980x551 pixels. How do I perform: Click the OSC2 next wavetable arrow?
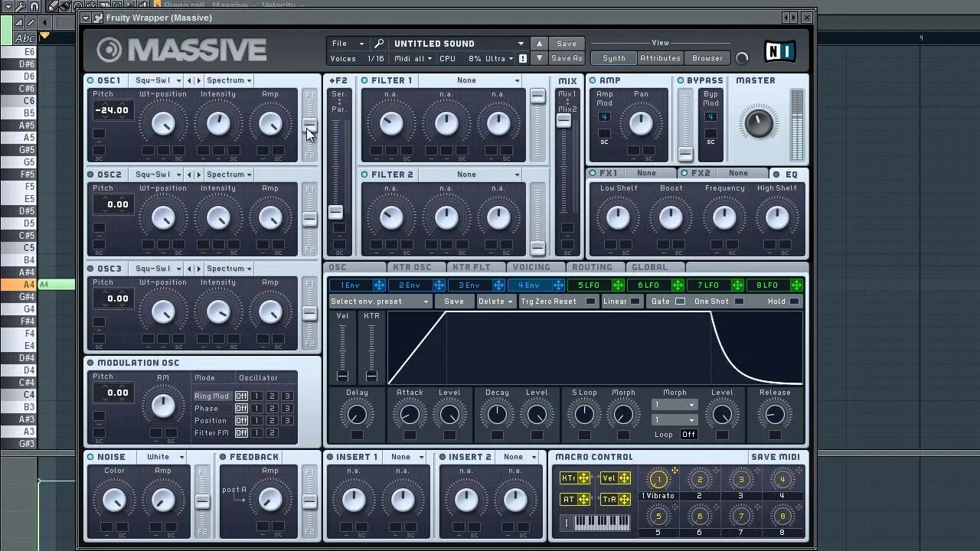[198, 174]
